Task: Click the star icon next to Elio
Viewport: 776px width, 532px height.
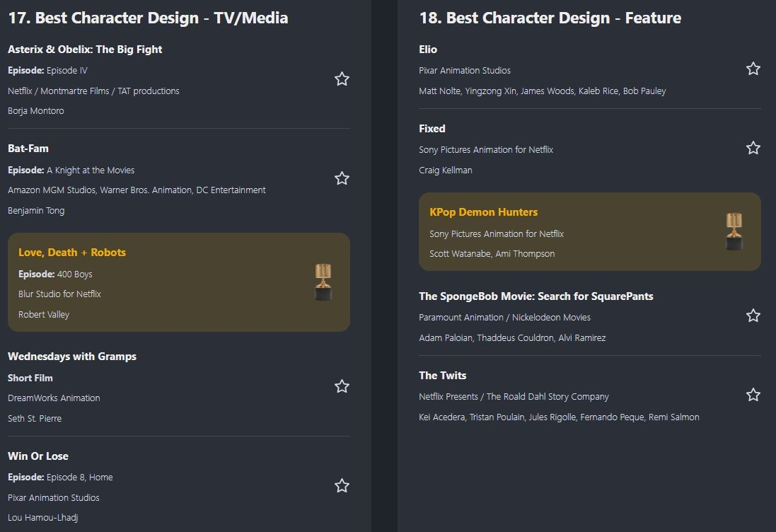Action: click(x=753, y=69)
